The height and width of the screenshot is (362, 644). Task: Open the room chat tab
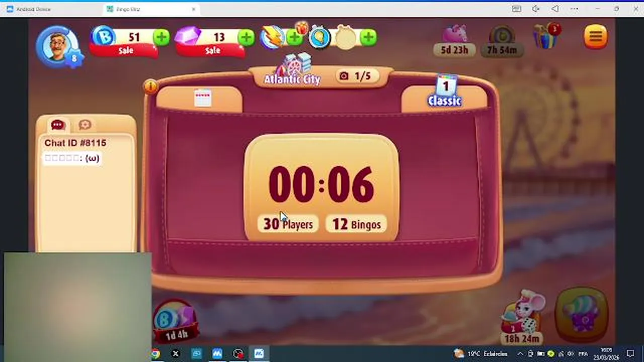tap(58, 125)
